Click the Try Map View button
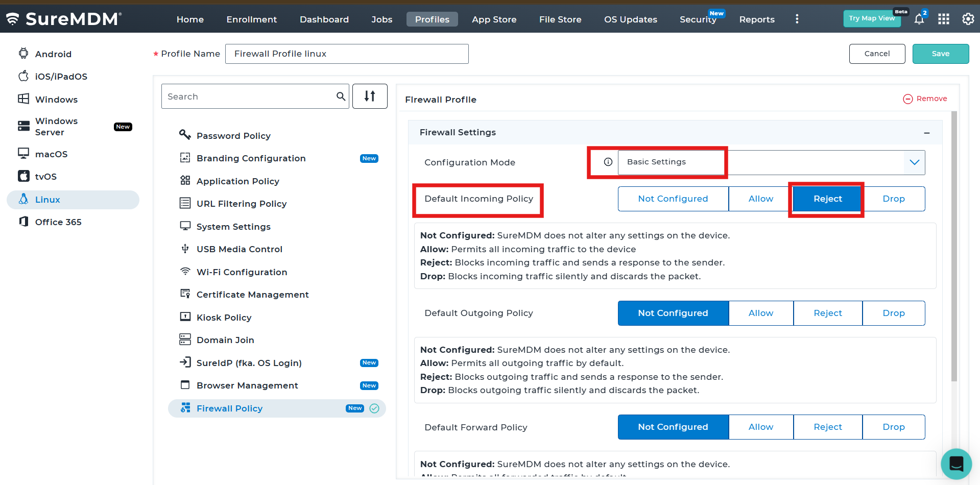Image resolution: width=980 pixels, height=485 pixels. [872, 18]
